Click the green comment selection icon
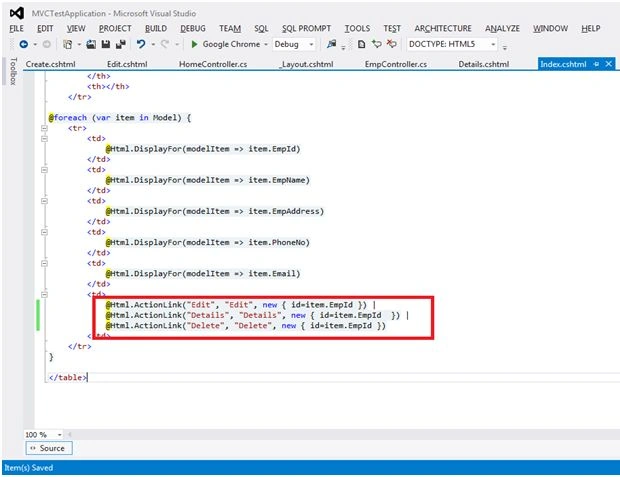620x477 pixels. coord(376,44)
